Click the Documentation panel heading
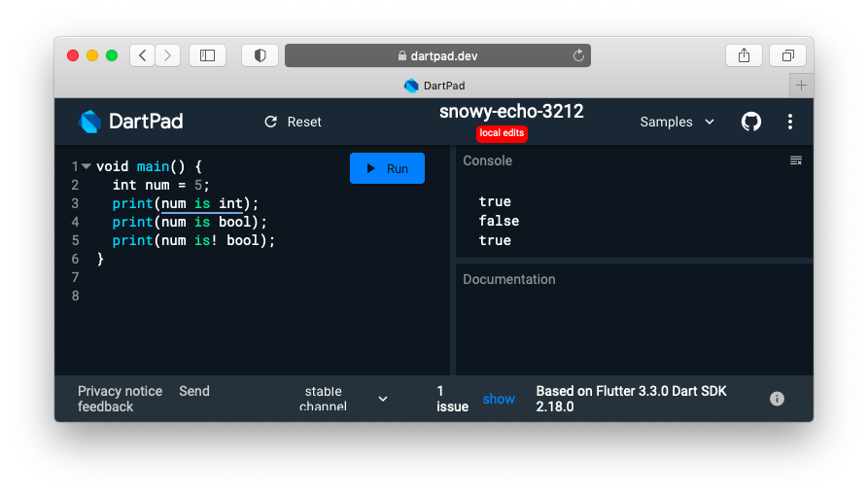This screenshot has height=494, width=868. 509,279
